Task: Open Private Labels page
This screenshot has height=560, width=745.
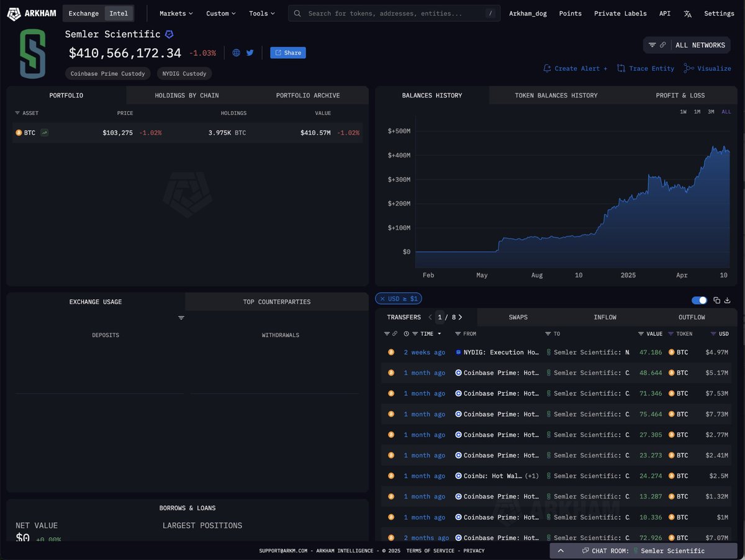Action: click(620, 13)
